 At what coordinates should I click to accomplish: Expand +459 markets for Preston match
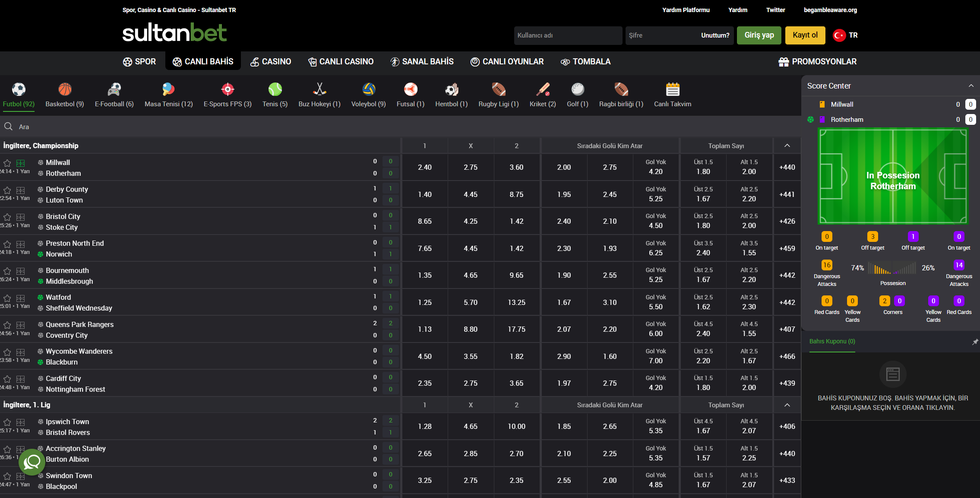pyautogui.click(x=787, y=248)
